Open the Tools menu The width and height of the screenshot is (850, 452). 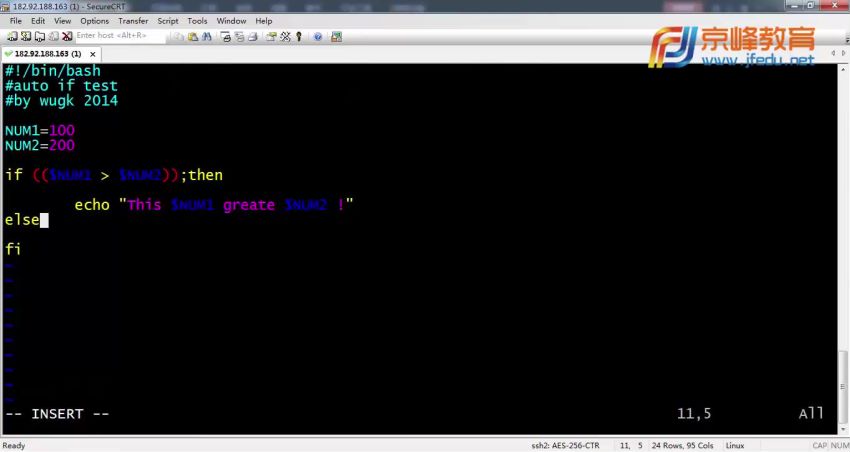click(x=197, y=20)
